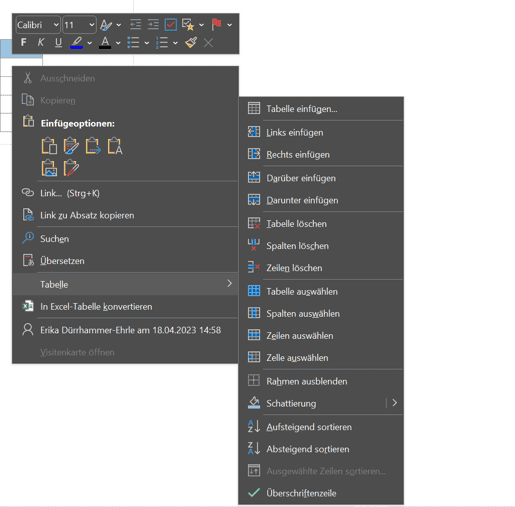Click the tag with star icon
The image size is (515, 507).
click(188, 25)
